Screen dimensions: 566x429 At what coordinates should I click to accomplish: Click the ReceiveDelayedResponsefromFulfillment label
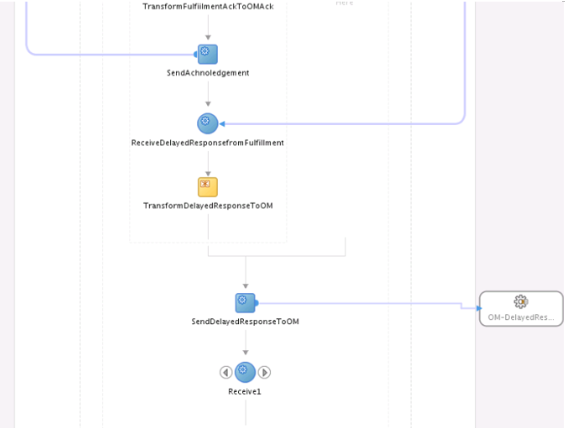coord(208,143)
